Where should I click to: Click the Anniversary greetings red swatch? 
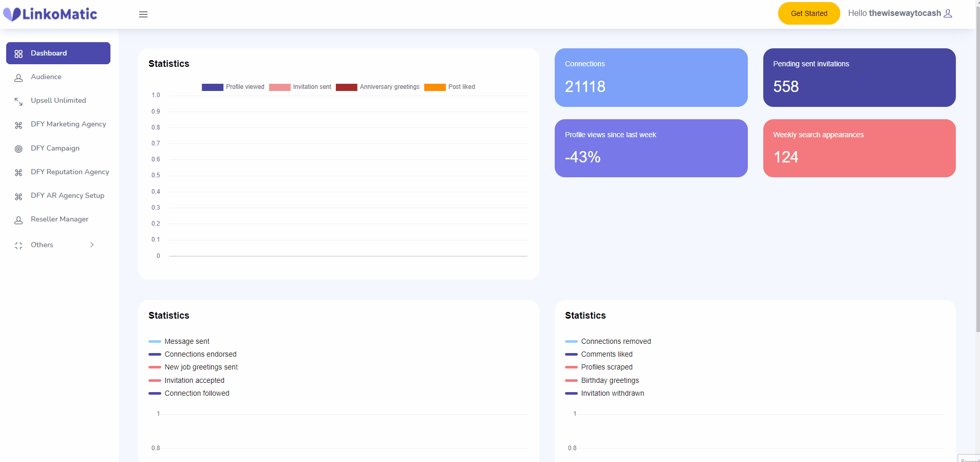(x=347, y=87)
